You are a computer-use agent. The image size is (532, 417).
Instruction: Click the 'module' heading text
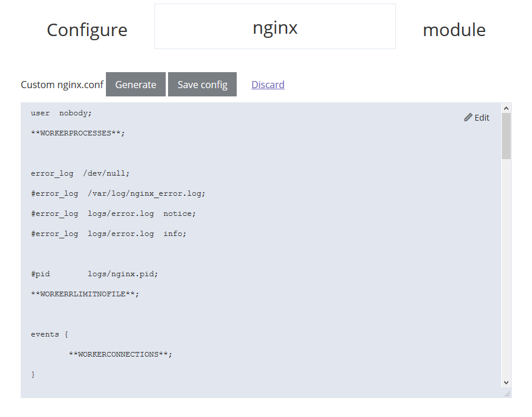click(x=454, y=30)
